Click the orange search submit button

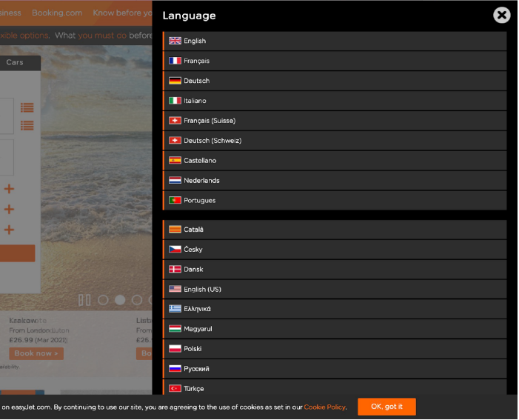click(x=17, y=253)
